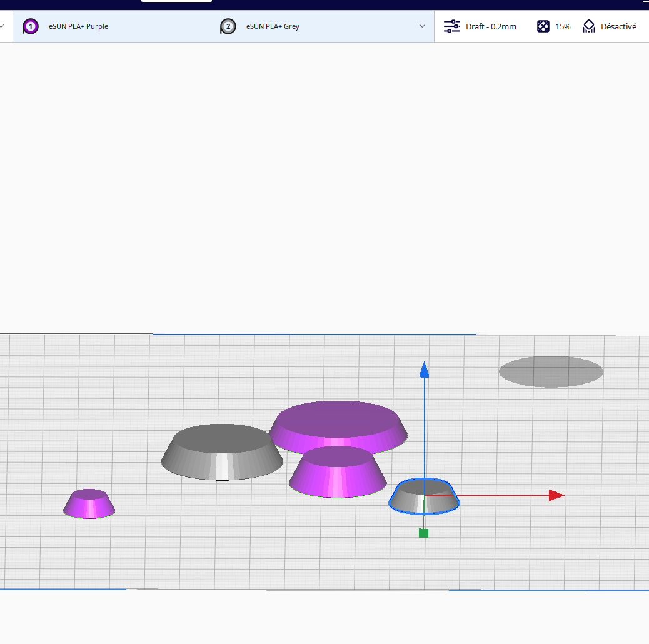
Task: Click the Désactivé support status
Action: (618, 26)
